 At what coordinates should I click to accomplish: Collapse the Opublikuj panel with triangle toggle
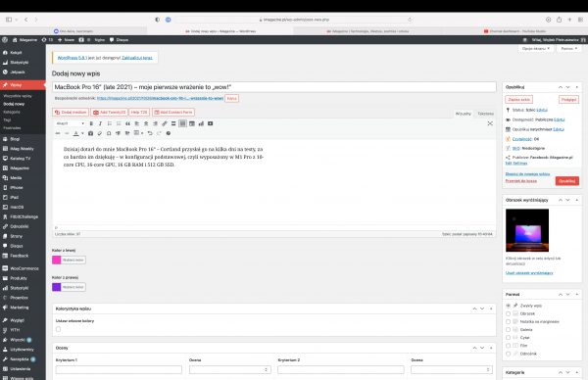pyautogui.click(x=577, y=87)
